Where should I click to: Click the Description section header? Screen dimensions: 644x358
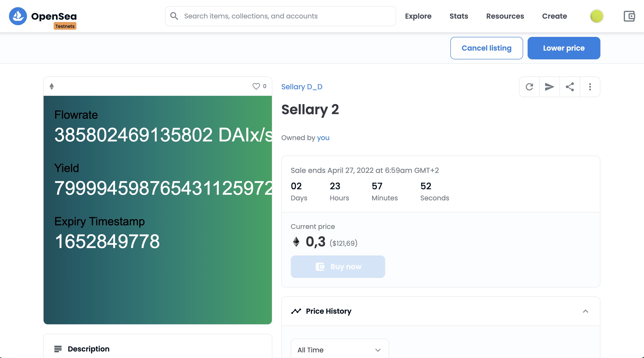point(158,349)
